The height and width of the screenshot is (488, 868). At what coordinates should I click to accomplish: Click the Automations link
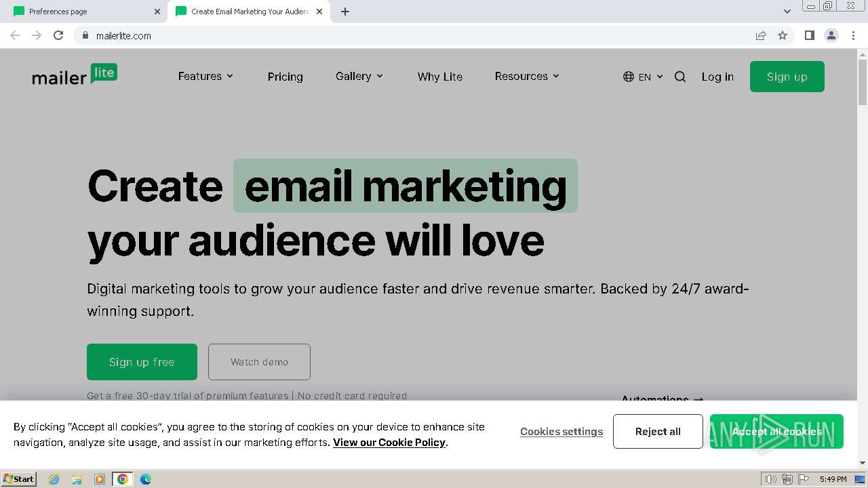coord(662,399)
